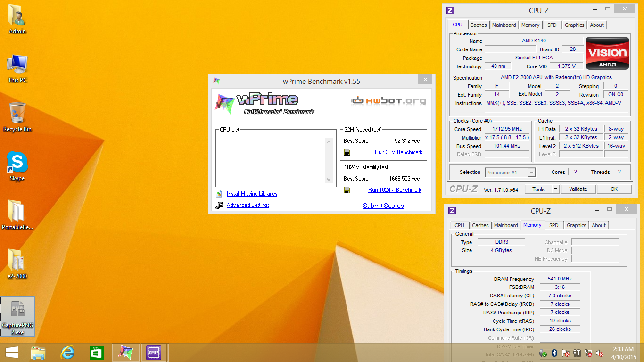Open the Recycle Bin icon

click(17, 117)
